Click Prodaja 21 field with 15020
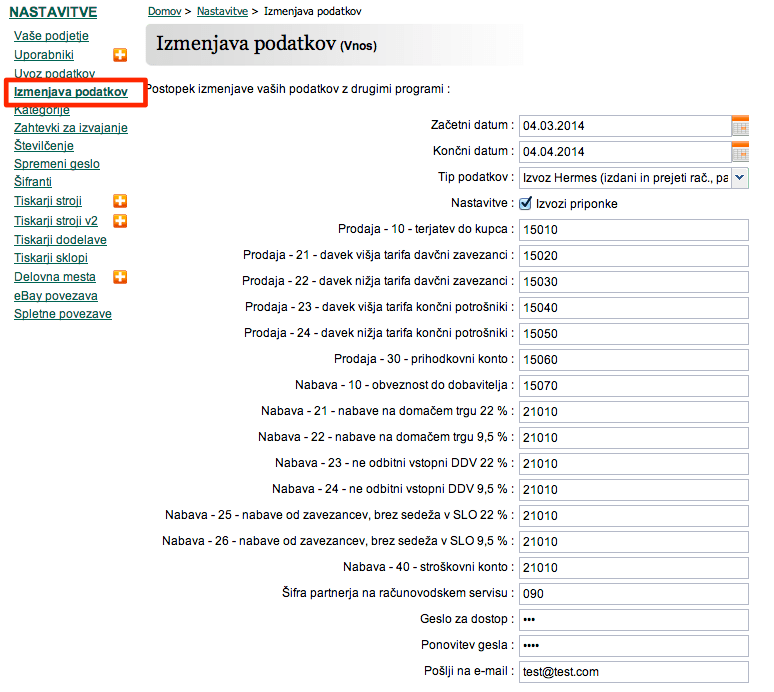Viewport: 774px width, 692px height. [634, 256]
